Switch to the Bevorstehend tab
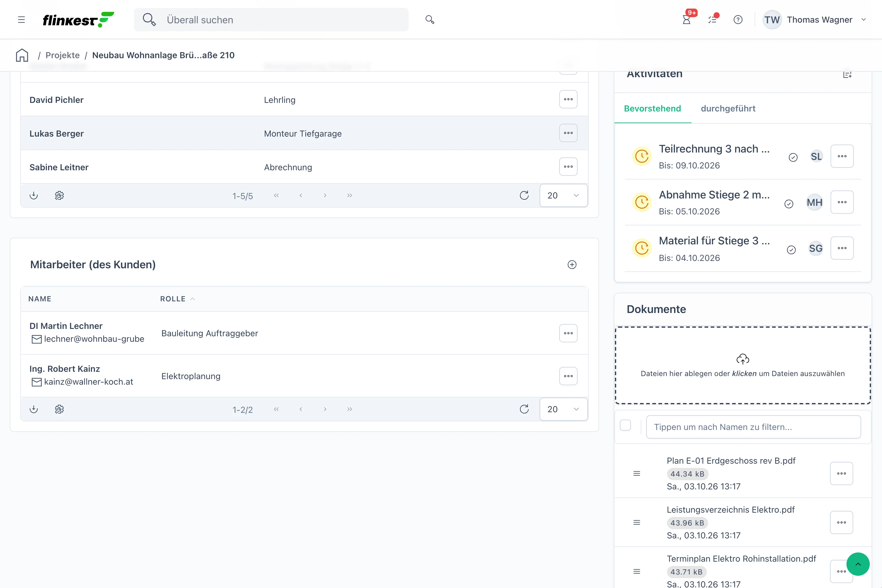This screenshot has height=588, width=882. tap(653, 108)
